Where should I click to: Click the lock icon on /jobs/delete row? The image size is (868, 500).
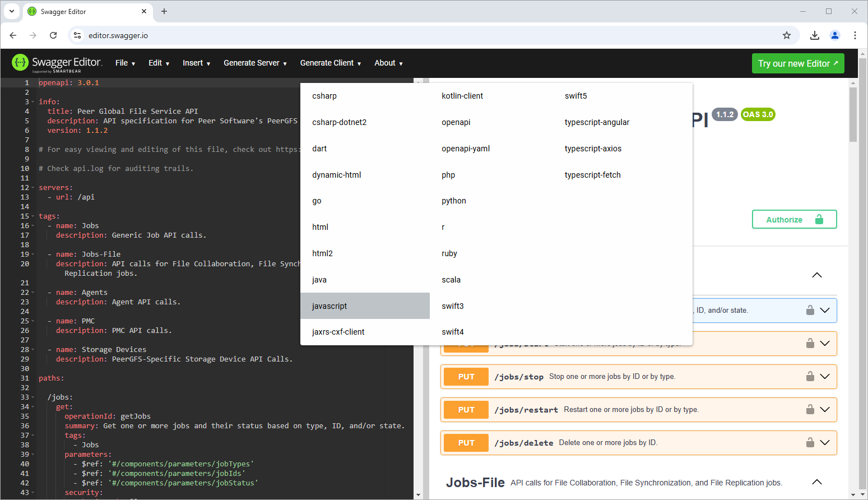[x=810, y=443]
